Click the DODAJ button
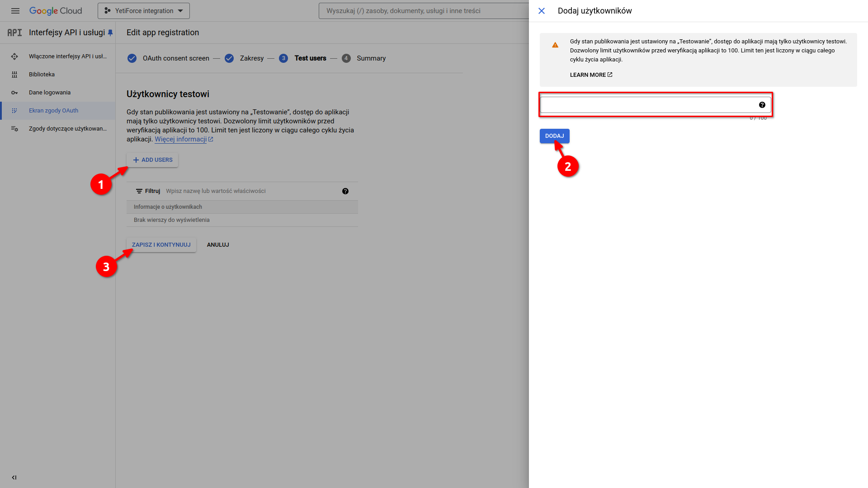Image resolution: width=868 pixels, height=488 pixels. [x=555, y=136]
